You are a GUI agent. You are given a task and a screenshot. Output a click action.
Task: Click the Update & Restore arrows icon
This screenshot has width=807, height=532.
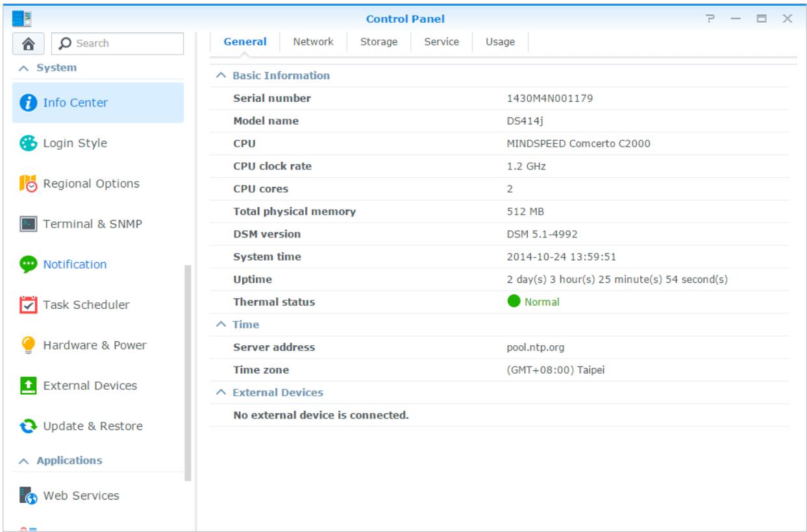(x=28, y=427)
